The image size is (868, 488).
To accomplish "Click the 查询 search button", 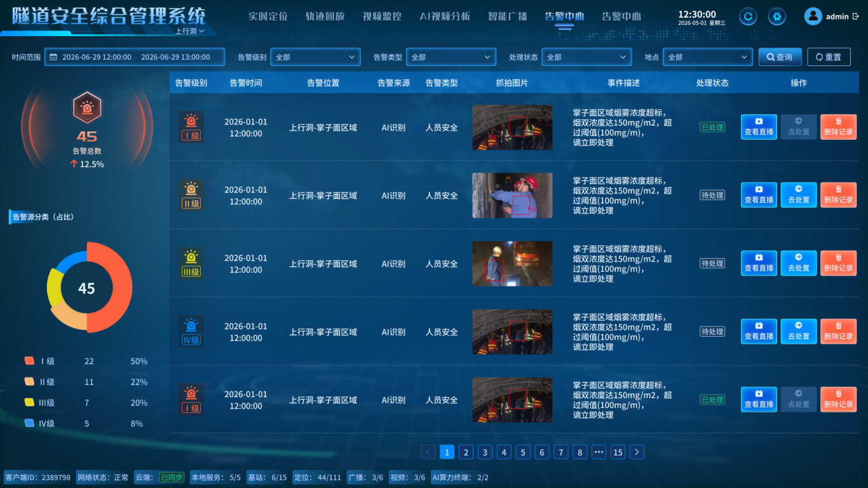I will tap(780, 57).
